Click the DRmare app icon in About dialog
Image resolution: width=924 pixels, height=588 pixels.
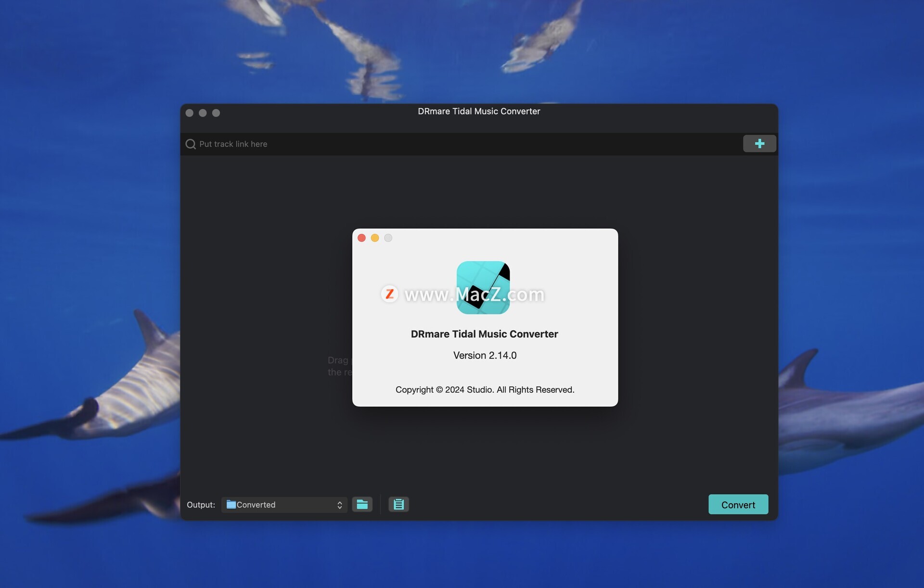[483, 288]
